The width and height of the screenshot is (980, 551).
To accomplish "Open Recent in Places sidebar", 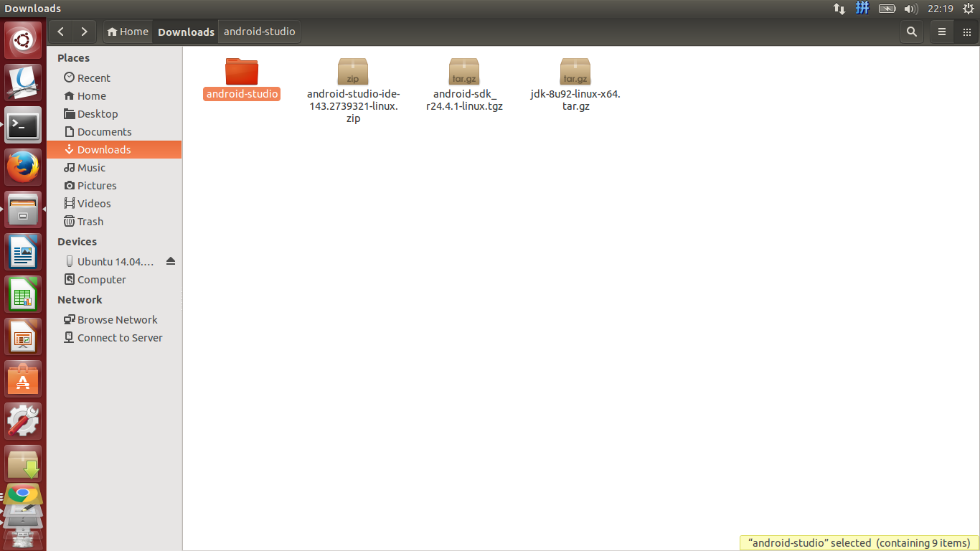I will [x=114, y=77].
